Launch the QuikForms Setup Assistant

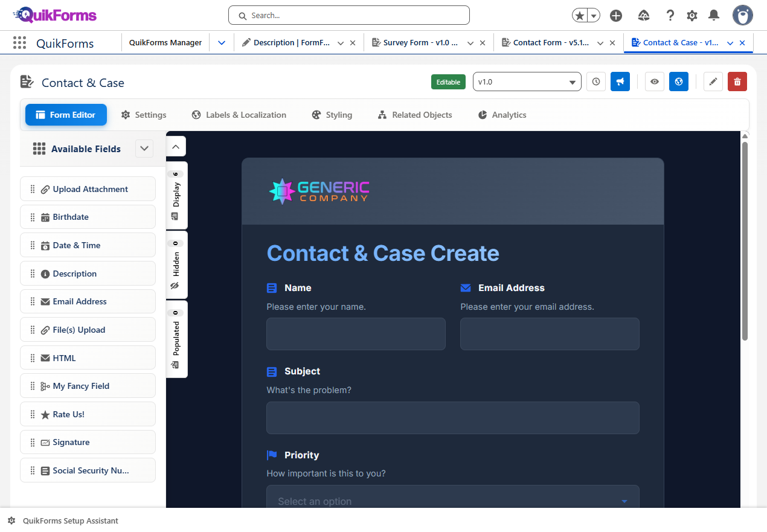[62, 521]
